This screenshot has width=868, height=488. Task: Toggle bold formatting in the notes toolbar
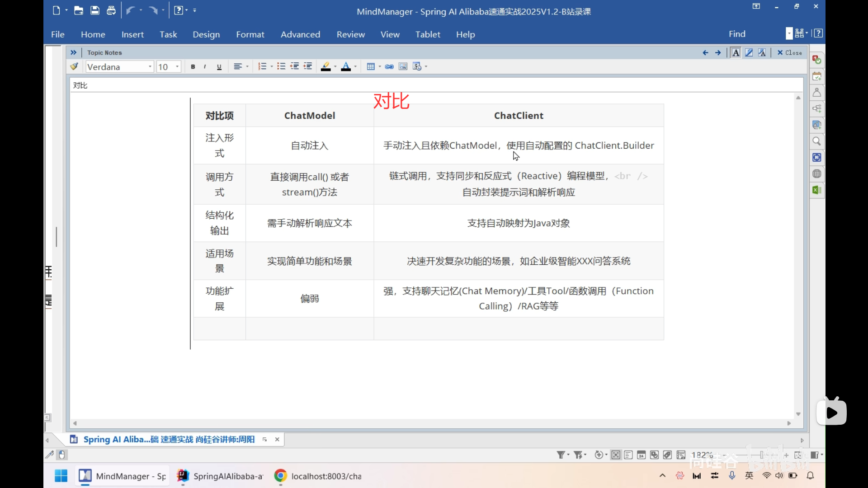(x=192, y=66)
